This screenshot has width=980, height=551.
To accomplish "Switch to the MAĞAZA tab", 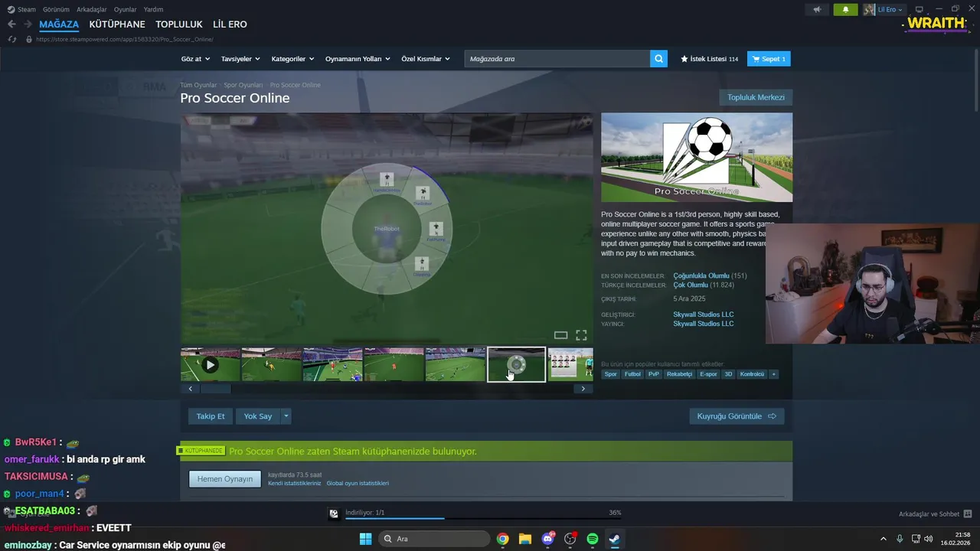I will point(59,24).
